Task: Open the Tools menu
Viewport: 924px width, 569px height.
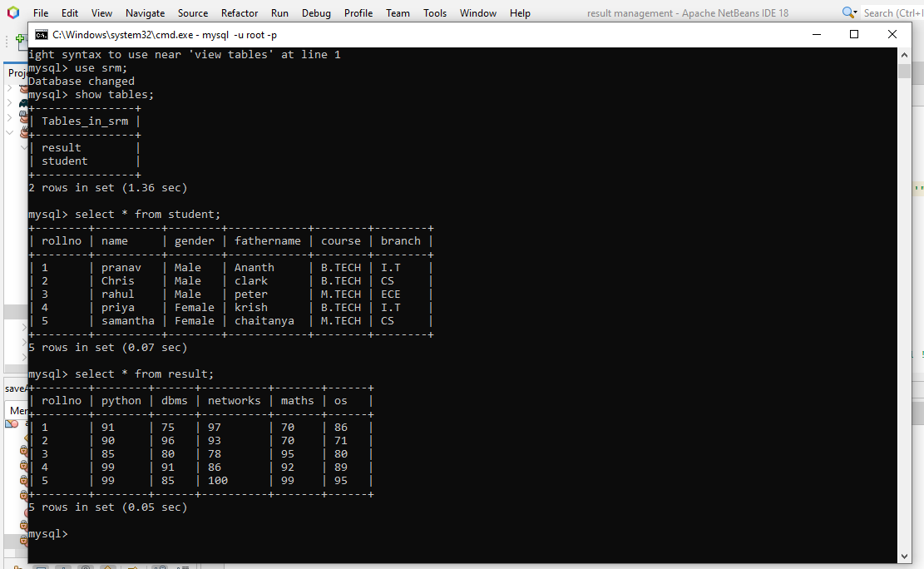Action: pos(436,12)
